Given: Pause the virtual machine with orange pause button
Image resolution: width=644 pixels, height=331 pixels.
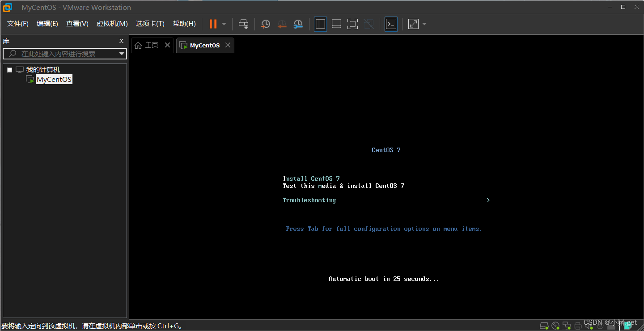Looking at the screenshot, I should (x=213, y=24).
